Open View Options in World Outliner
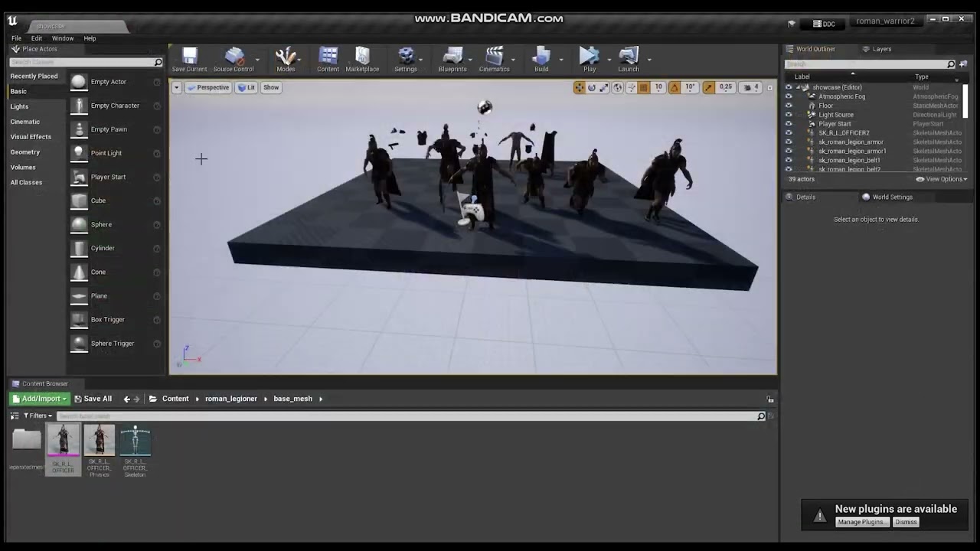This screenshot has height=551, width=980. 942,179
